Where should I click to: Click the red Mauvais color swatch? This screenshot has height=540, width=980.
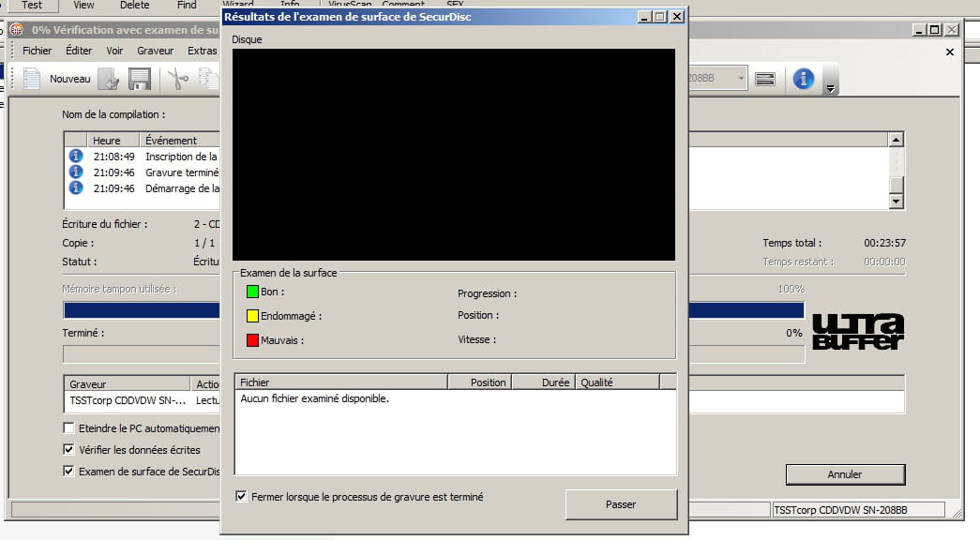click(252, 340)
